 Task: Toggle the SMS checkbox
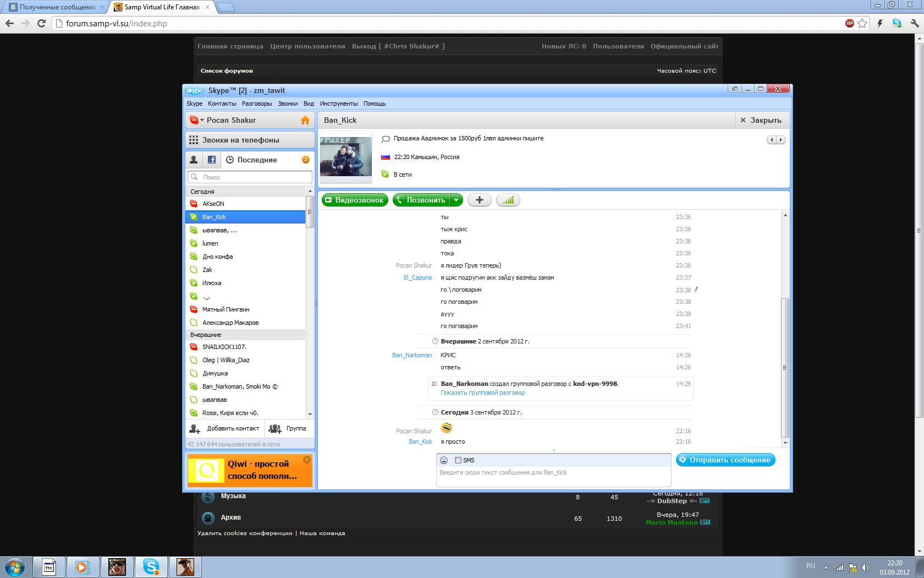pyautogui.click(x=458, y=460)
